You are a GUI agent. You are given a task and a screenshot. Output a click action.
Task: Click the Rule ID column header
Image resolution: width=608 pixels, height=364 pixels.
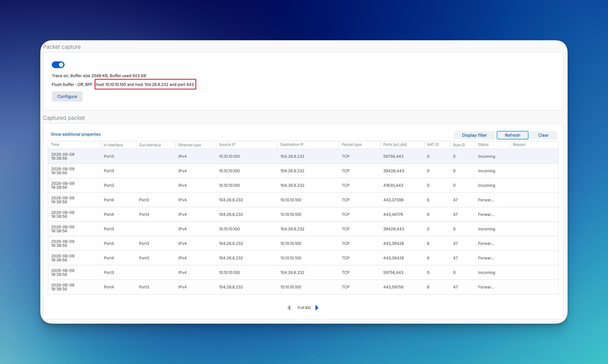tap(459, 145)
